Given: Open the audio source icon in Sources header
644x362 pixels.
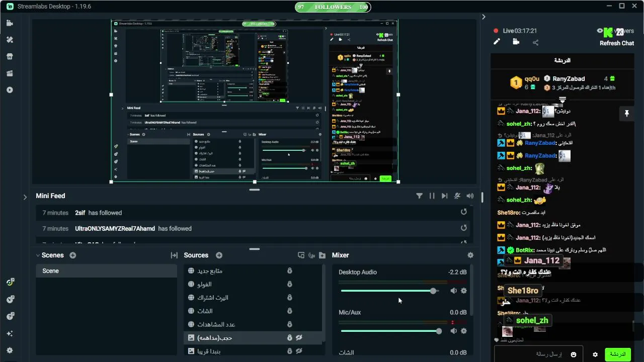Looking at the screenshot, I should point(311,255).
